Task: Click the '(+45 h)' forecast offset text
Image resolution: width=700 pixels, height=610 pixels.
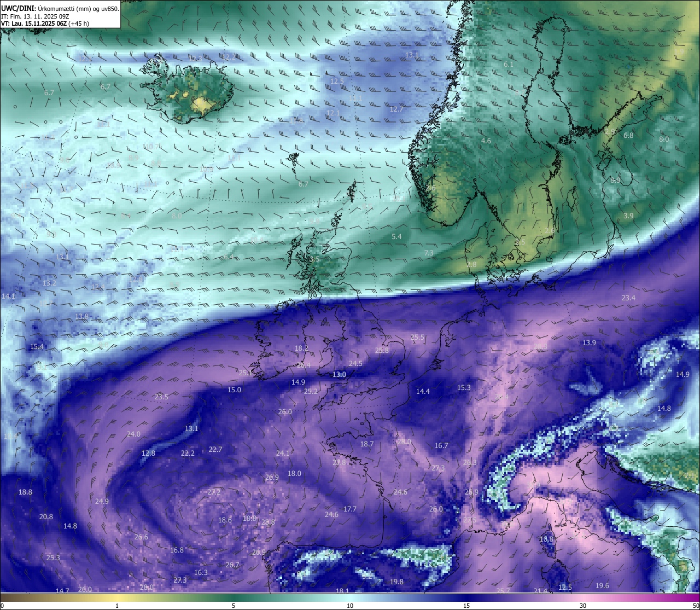Action: 79,24
